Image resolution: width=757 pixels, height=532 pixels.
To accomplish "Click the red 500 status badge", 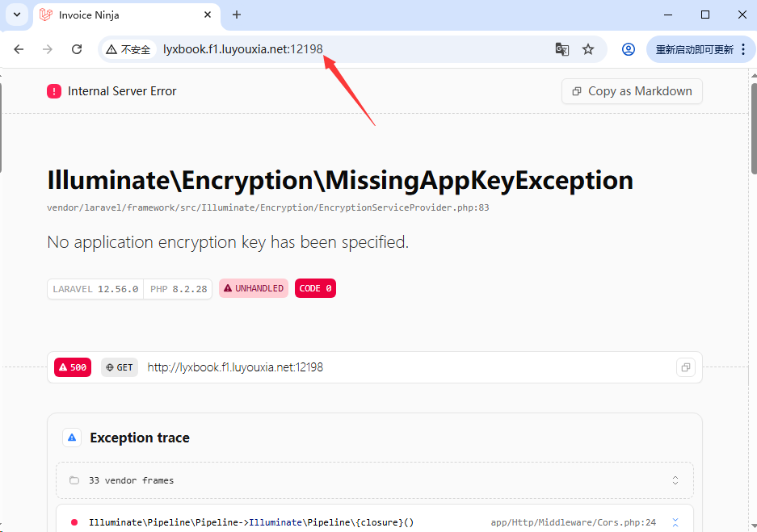I will [73, 367].
